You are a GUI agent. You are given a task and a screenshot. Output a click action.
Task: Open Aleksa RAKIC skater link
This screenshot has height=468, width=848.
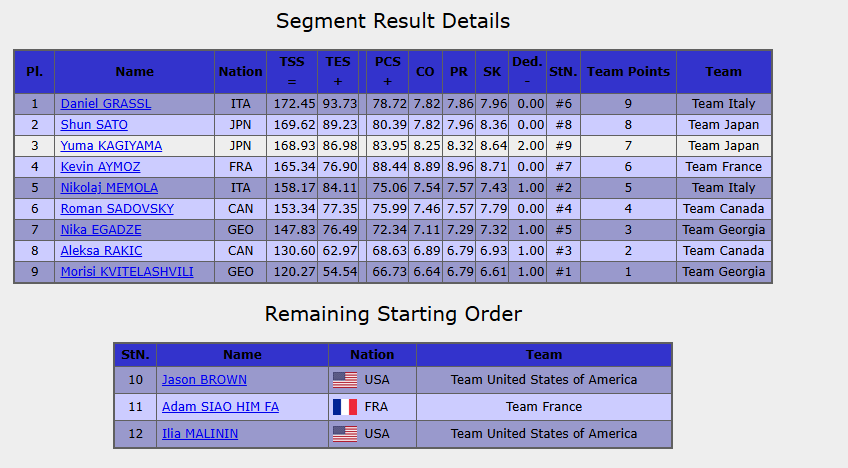tap(101, 251)
